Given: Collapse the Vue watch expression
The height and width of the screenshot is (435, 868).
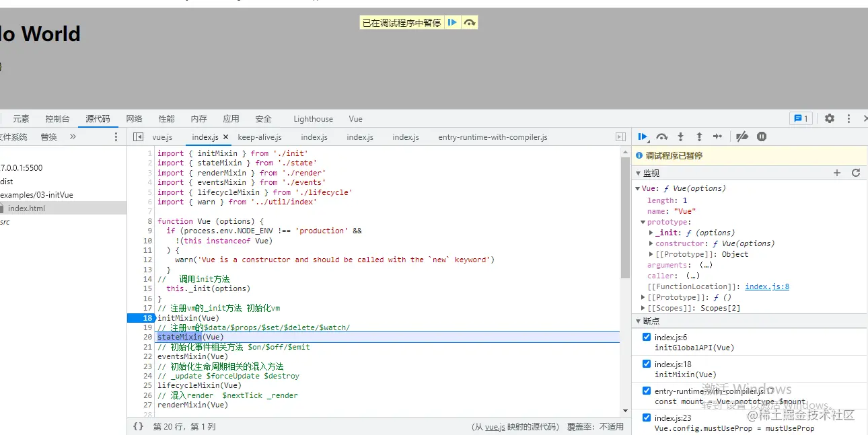Looking at the screenshot, I should click(x=638, y=189).
